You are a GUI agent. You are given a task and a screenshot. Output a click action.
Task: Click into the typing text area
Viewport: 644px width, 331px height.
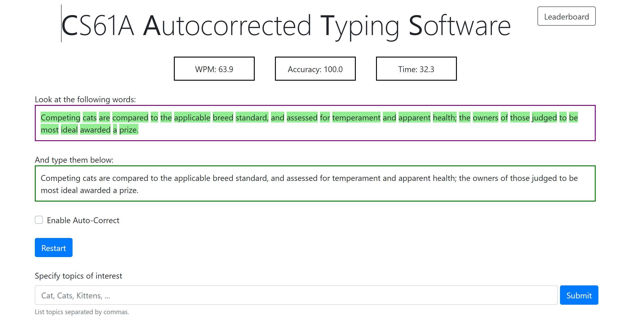[x=315, y=184]
